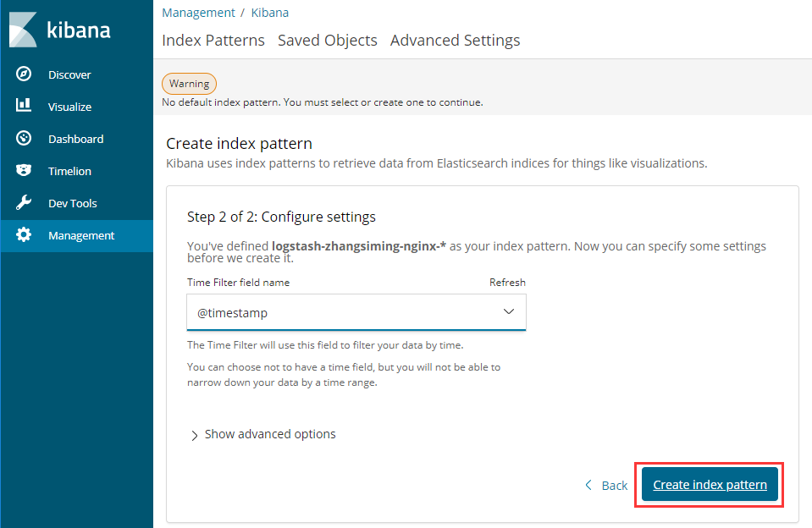The height and width of the screenshot is (528, 812).
Task: Open the @timestamp time filter dropdown
Action: pyautogui.click(x=356, y=312)
